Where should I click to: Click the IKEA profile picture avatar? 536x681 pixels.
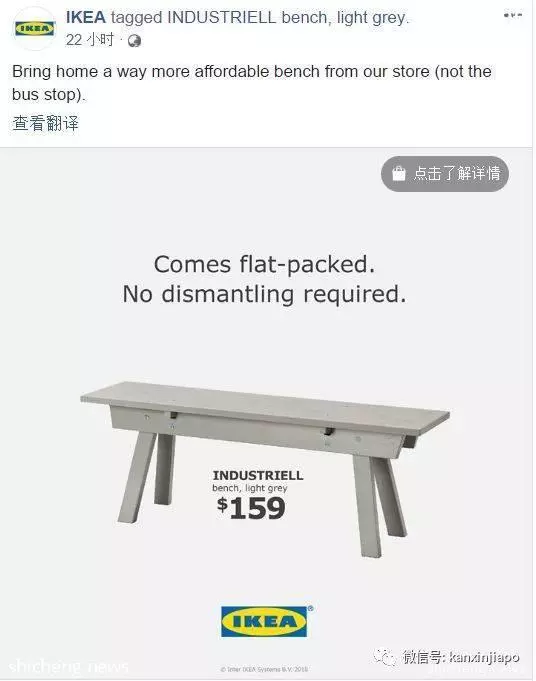pos(34,29)
